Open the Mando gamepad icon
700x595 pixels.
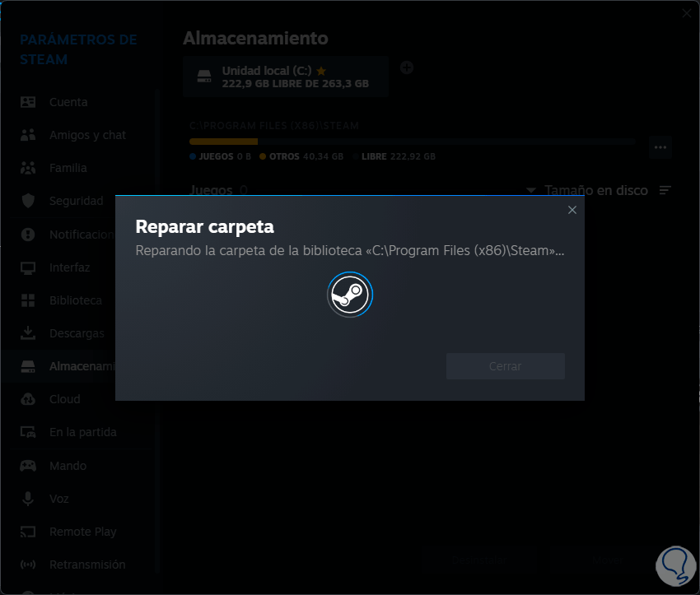tap(28, 466)
